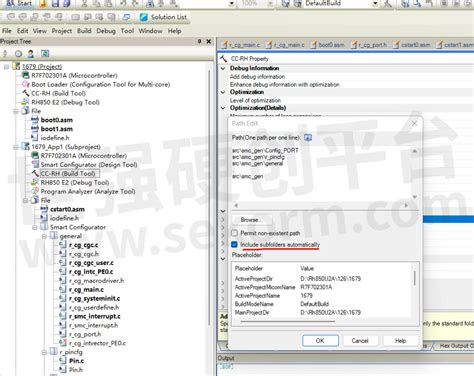This screenshot has height=376, width=474.
Task: Collapse the Optimization(Details) section
Action: click(223, 108)
